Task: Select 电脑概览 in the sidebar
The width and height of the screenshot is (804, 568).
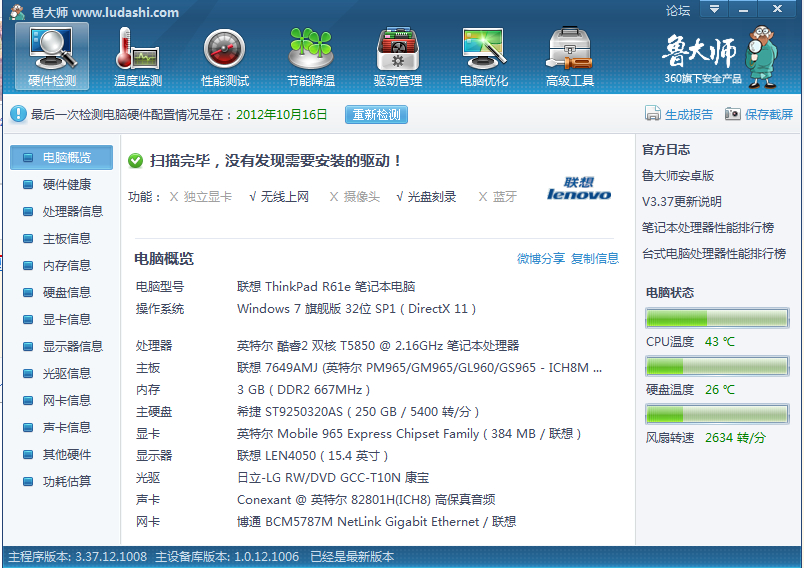Action: coord(62,157)
